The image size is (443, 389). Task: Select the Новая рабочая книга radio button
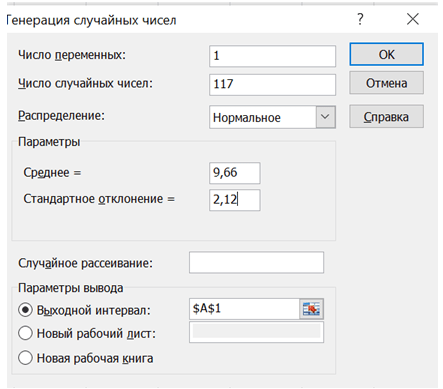click(x=25, y=358)
